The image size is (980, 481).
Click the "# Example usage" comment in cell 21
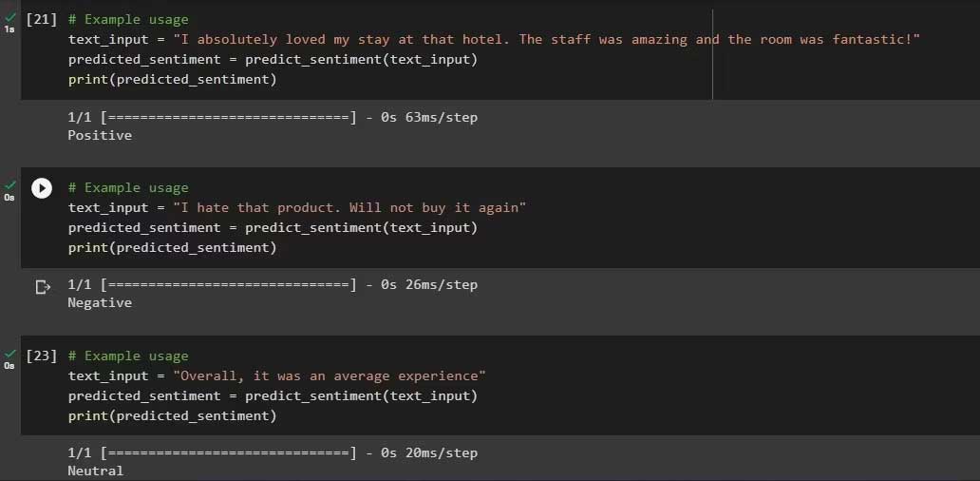pyautogui.click(x=128, y=19)
